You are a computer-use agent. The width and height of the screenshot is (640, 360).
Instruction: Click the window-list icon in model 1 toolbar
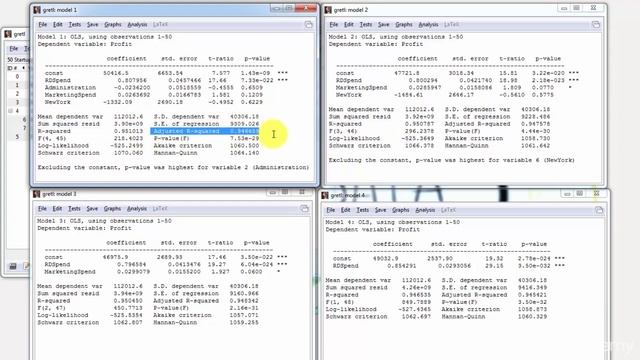coord(309,24)
